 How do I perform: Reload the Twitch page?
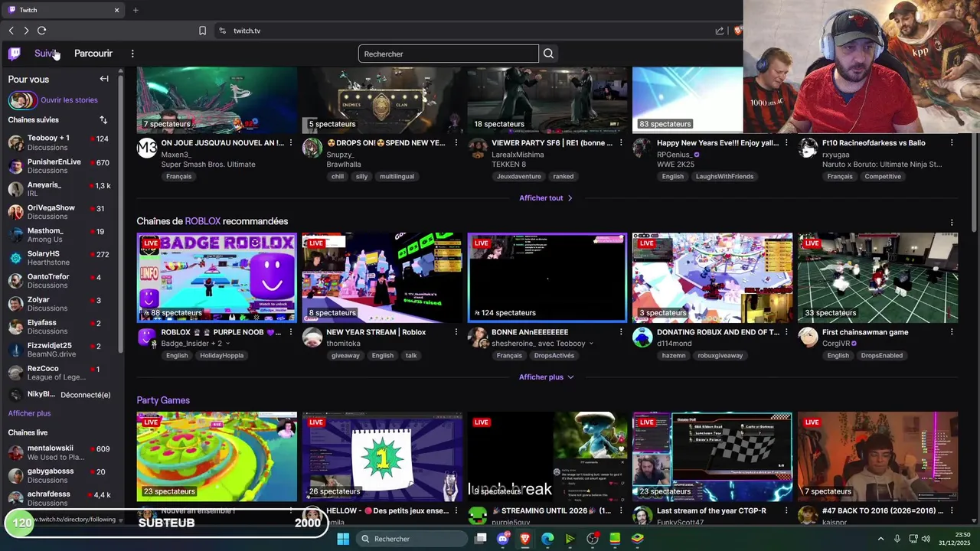click(42, 31)
